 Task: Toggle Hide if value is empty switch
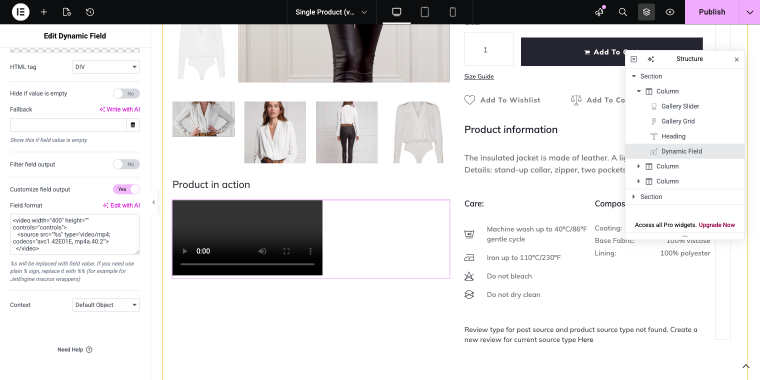pos(127,94)
